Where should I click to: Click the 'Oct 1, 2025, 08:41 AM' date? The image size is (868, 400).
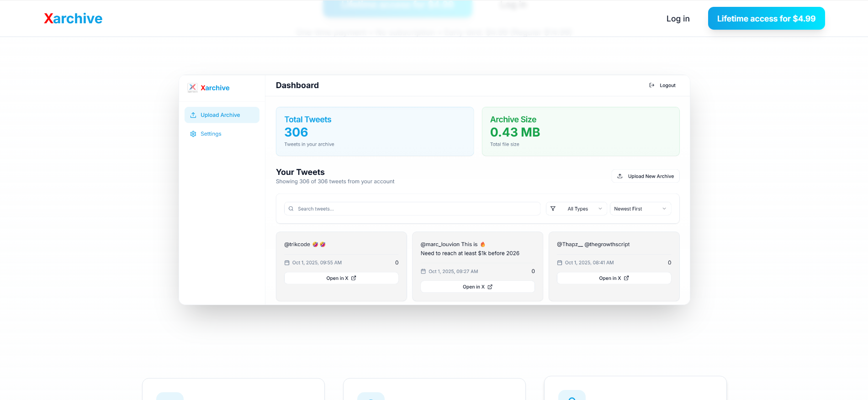(589, 263)
